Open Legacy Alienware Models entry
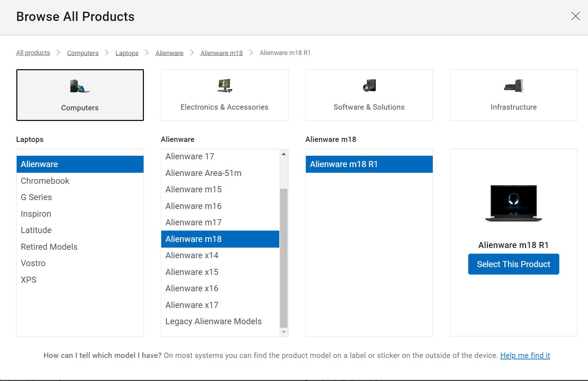This screenshot has width=588, height=381. [x=213, y=321]
